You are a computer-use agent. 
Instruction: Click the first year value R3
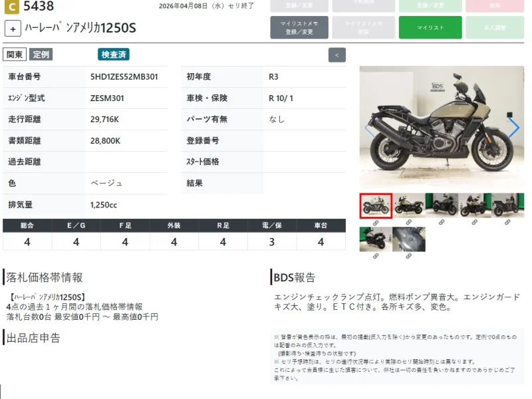[273, 76]
